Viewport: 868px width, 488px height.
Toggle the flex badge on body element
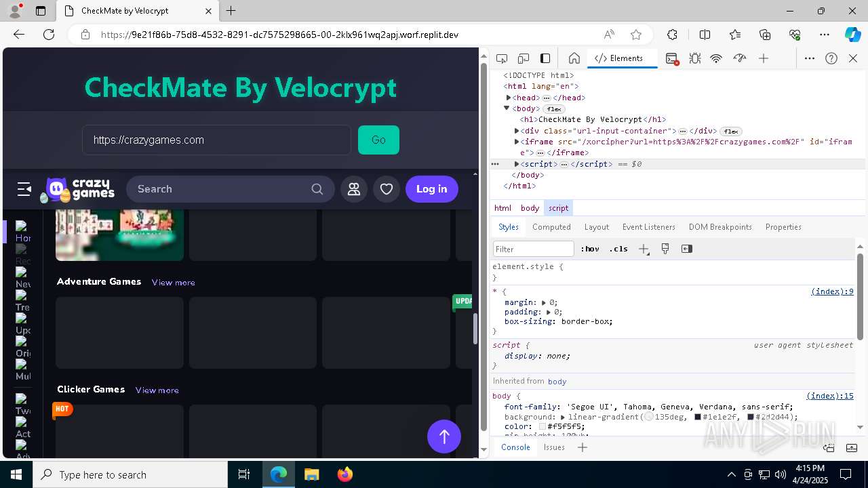click(554, 109)
